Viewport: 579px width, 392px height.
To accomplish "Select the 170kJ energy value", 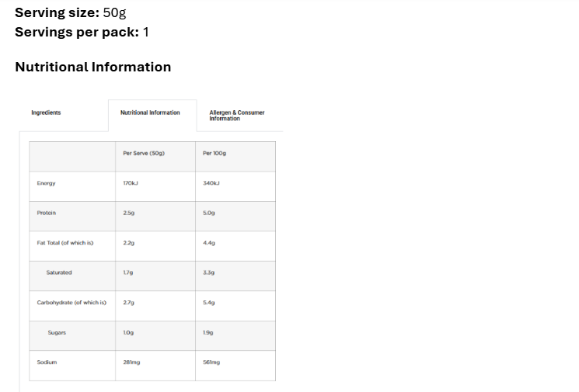I will click(x=131, y=183).
